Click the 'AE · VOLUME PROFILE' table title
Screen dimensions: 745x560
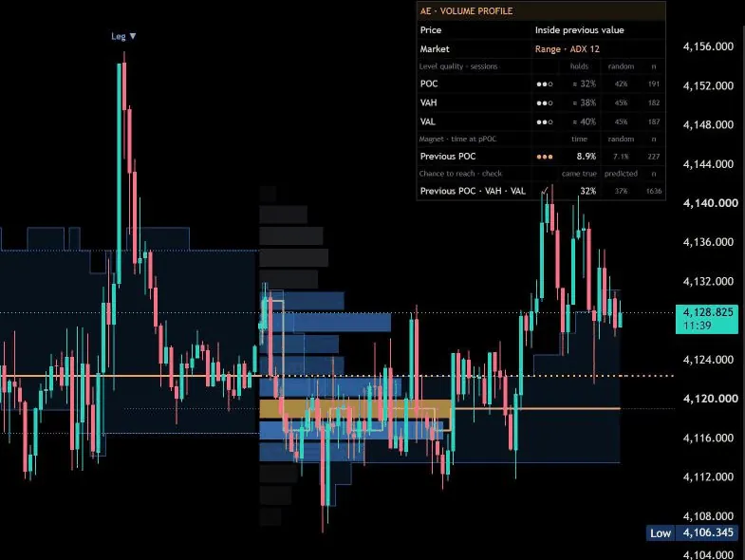[466, 11]
